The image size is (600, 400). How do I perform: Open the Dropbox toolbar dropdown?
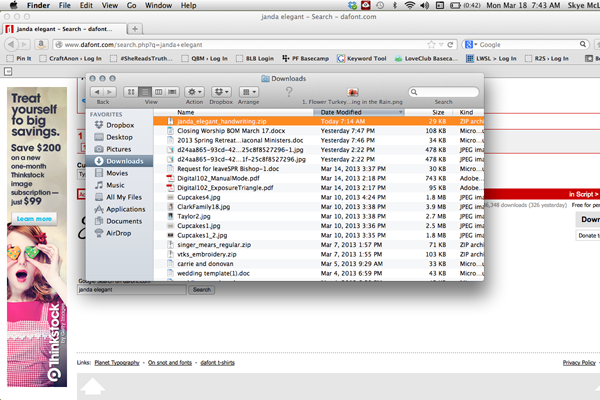coord(221,92)
